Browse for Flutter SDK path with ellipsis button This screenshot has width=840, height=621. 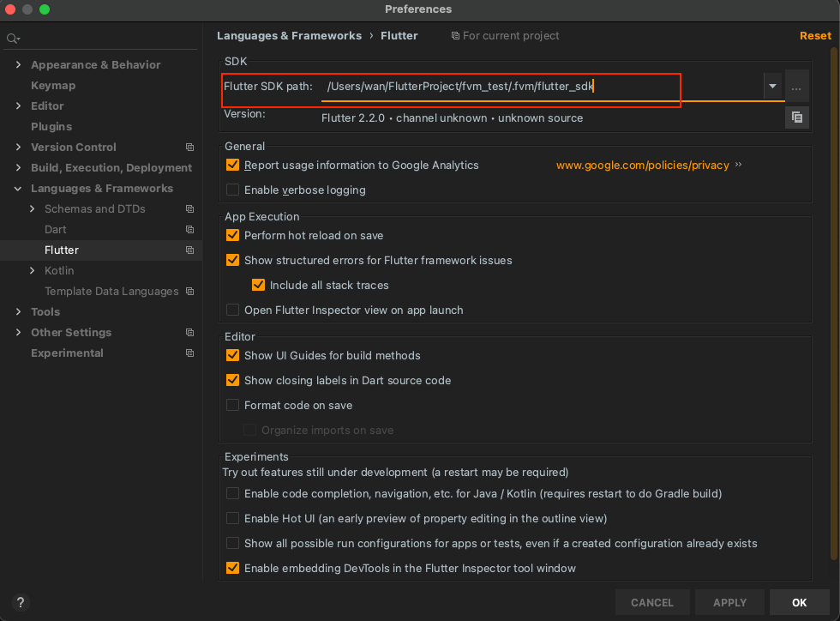796,87
